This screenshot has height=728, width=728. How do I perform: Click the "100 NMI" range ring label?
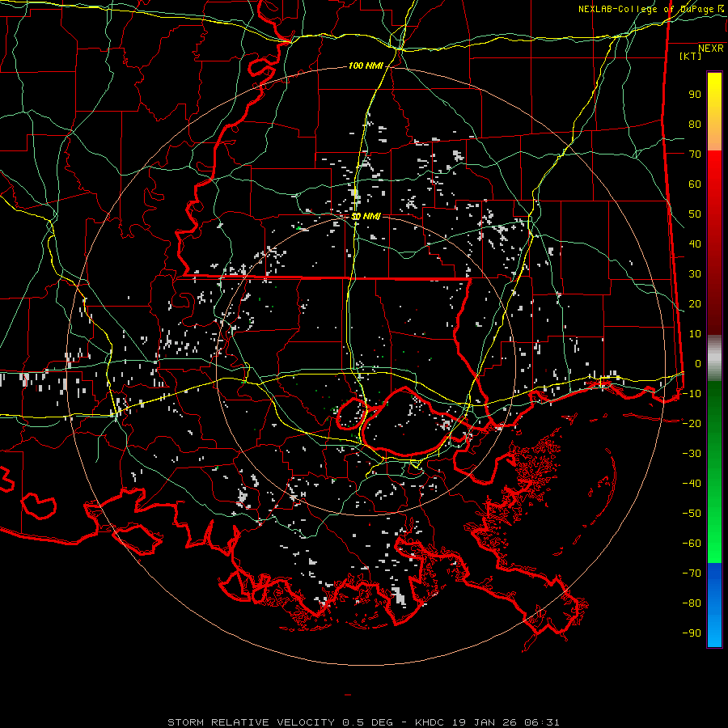pos(366,66)
